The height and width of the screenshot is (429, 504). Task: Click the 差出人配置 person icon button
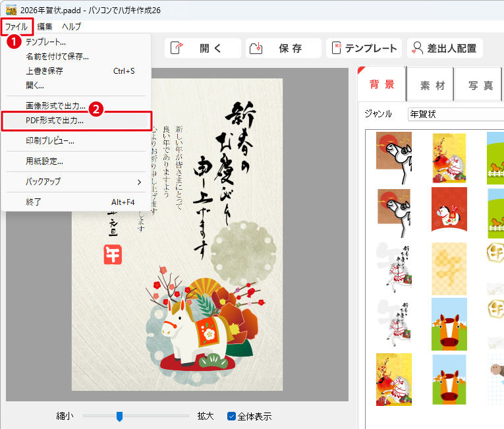click(445, 48)
